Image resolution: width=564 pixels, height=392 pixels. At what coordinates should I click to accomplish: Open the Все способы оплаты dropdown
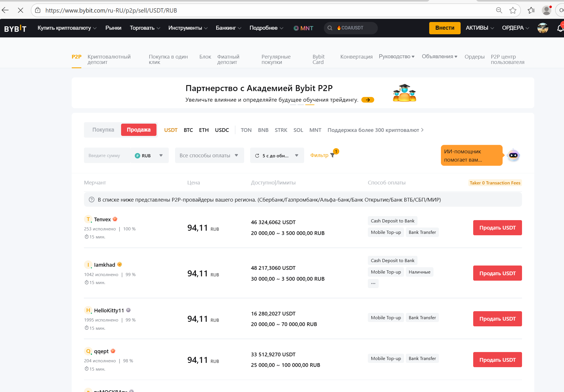click(209, 156)
